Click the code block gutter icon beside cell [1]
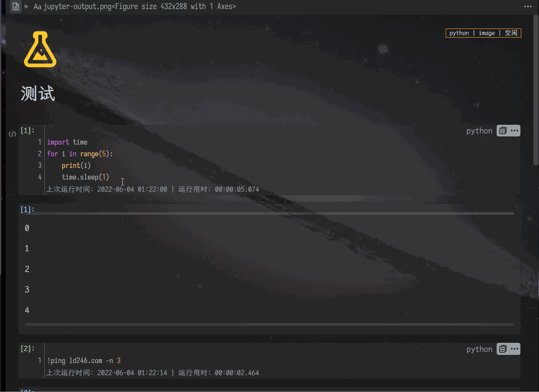The width and height of the screenshot is (539, 392). 13,134
